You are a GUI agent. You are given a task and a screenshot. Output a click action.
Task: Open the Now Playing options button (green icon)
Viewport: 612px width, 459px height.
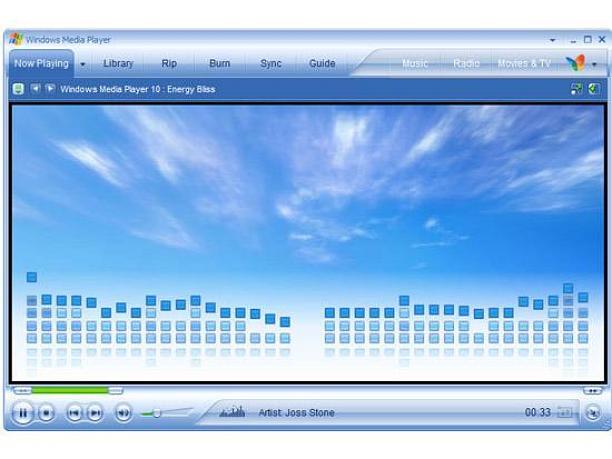18,89
